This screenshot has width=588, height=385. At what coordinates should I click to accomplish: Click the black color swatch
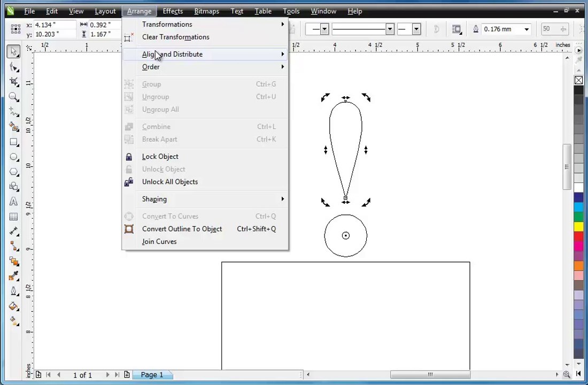coord(578,90)
